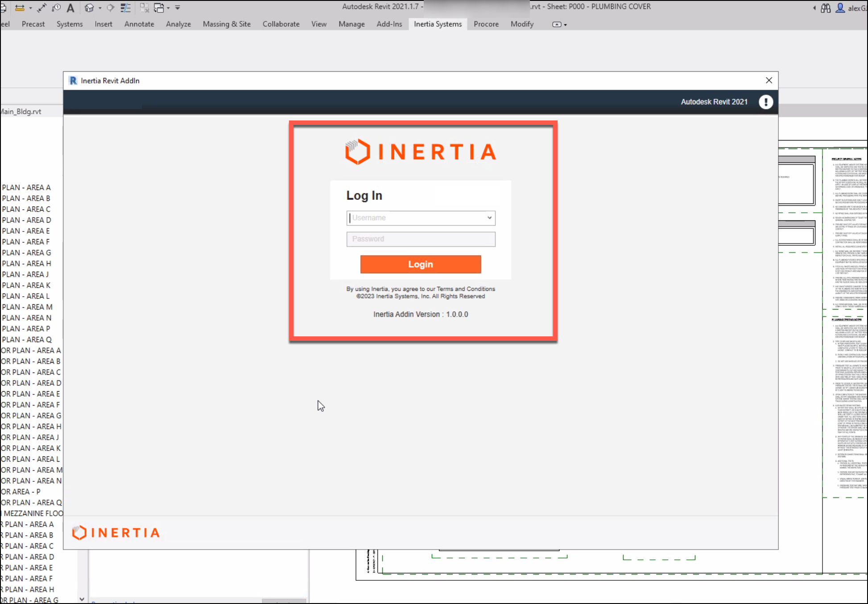This screenshot has height=604, width=868.
Task: Open the Massing & Site tab
Action: [x=227, y=24]
